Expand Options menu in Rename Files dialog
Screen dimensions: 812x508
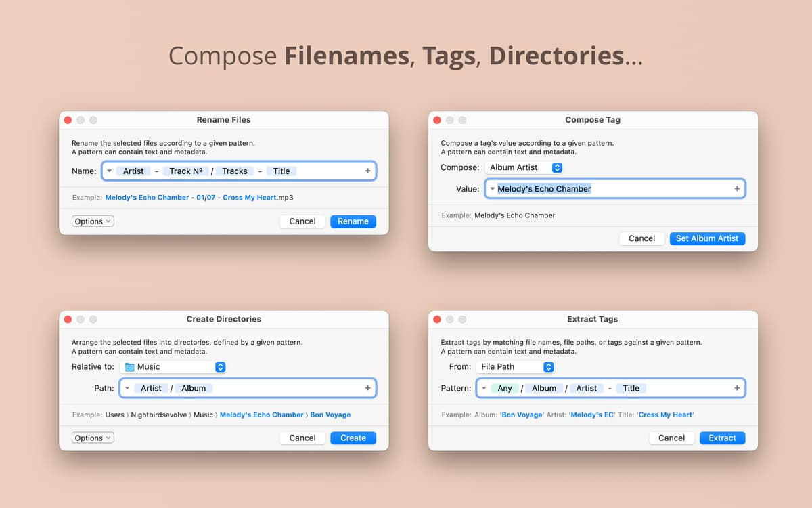coord(93,221)
